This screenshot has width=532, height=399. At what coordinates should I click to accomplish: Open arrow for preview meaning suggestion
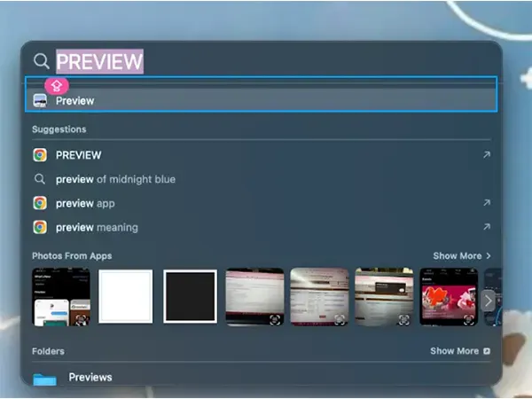[x=487, y=227]
